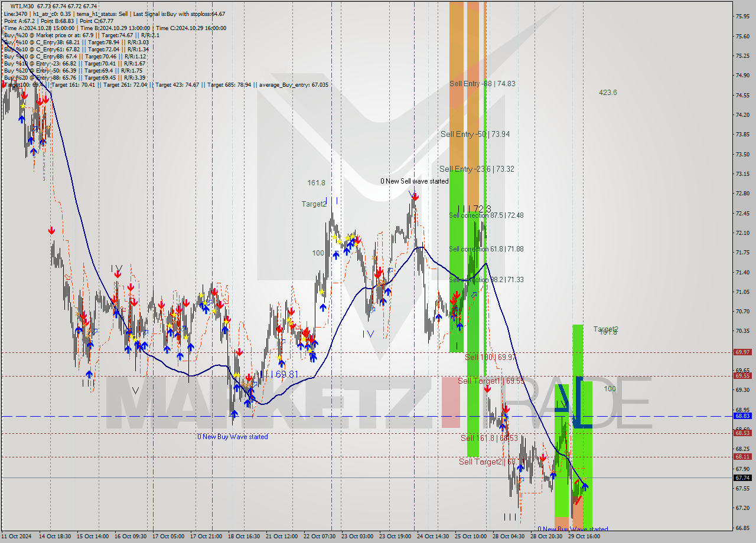The width and height of the screenshot is (756, 543).
Task: Click the '18 Oct 16:30' time label
Action: click(x=245, y=537)
